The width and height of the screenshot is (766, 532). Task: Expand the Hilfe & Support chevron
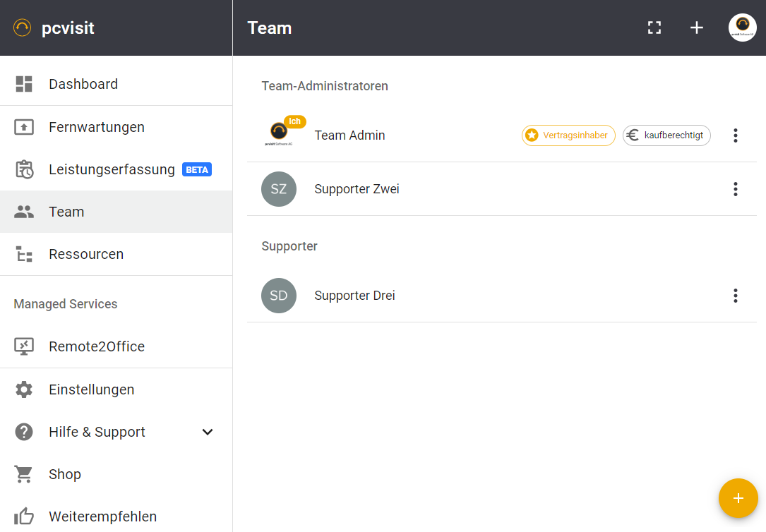tap(208, 432)
